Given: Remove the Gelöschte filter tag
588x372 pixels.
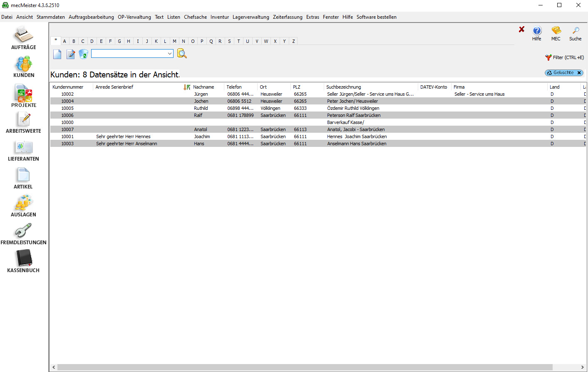Looking at the screenshot, I should [x=579, y=73].
